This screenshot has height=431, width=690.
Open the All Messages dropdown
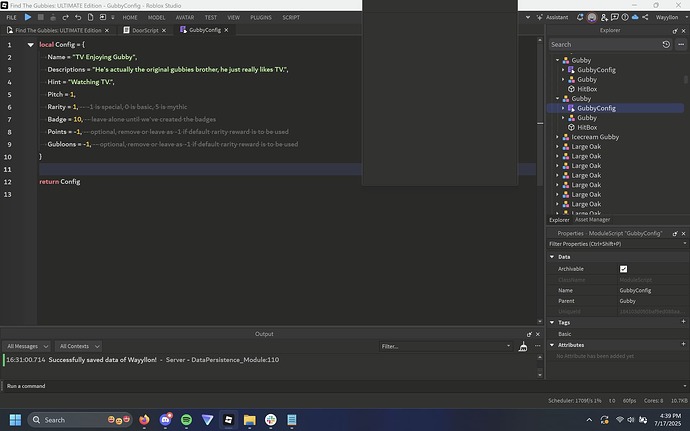[26, 346]
